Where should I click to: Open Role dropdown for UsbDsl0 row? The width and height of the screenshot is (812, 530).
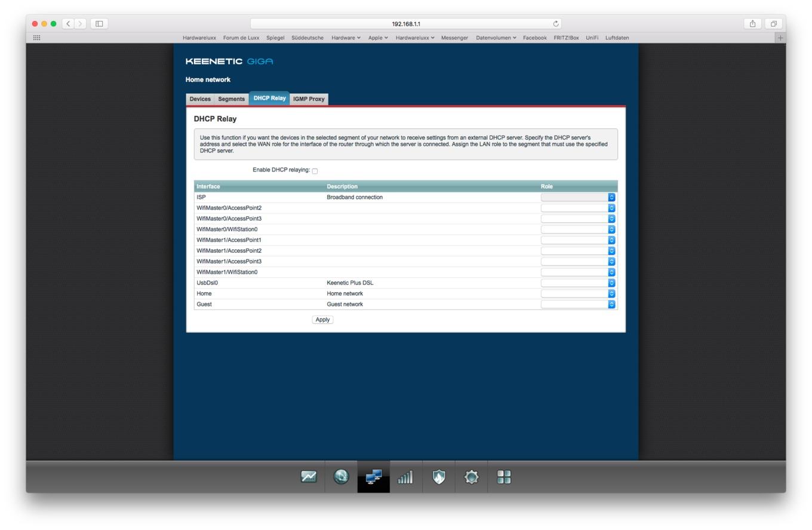click(x=578, y=283)
